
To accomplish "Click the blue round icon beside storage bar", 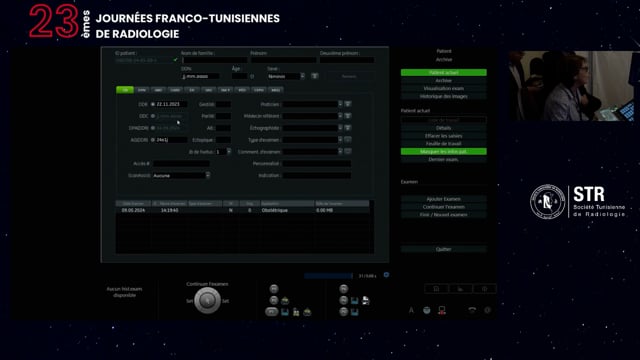I will point(386,275).
